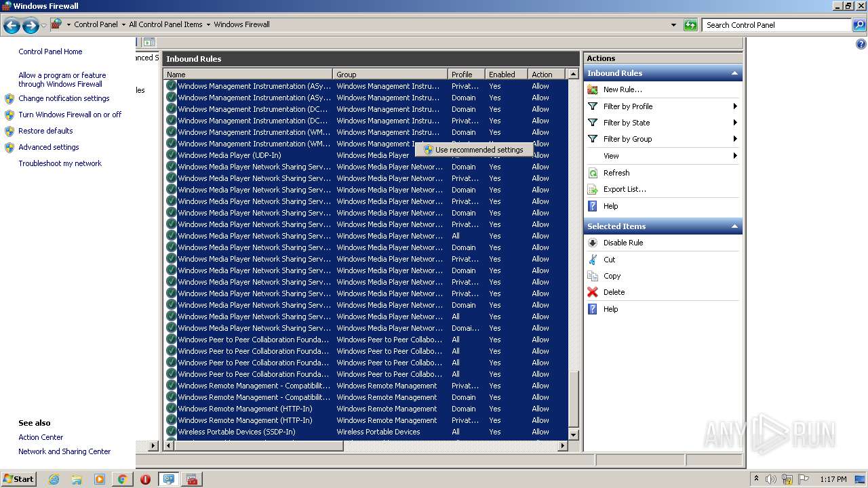Image resolution: width=868 pixels, height=488 pixels.
Task: Open Control Panel Home link
Action: 50,52
